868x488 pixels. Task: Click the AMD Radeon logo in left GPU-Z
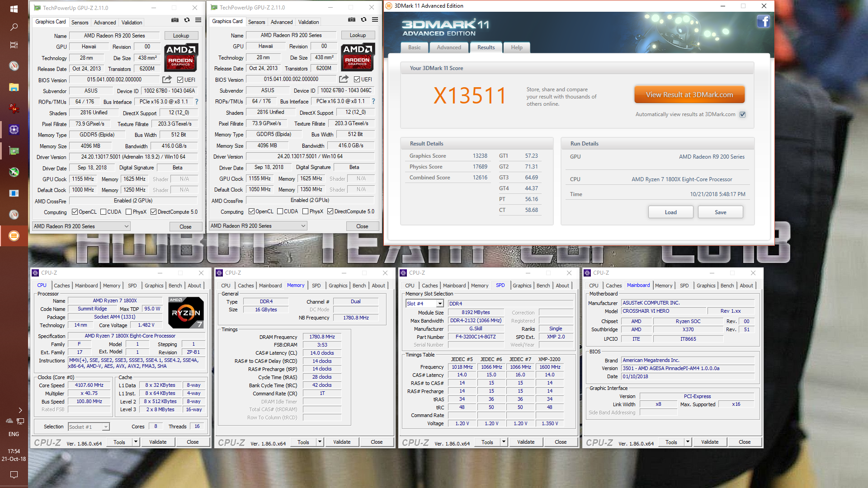pyautogui.click(x=181, y=57)
